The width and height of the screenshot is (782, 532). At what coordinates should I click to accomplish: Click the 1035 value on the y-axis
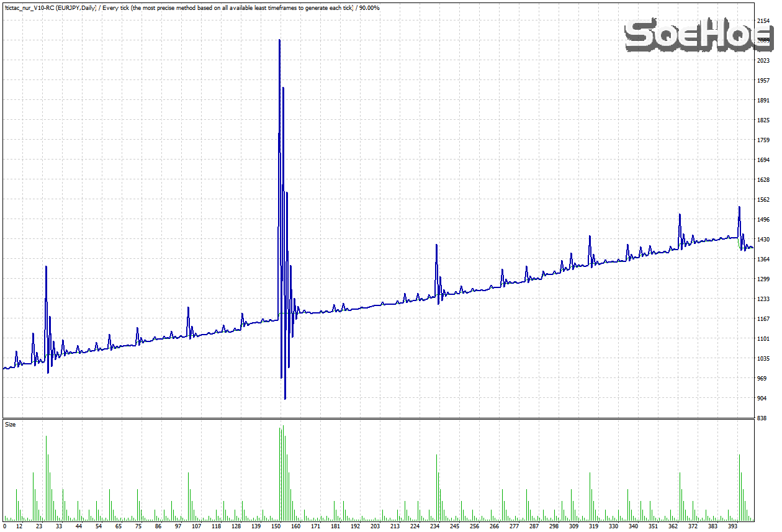pos(763,359)
